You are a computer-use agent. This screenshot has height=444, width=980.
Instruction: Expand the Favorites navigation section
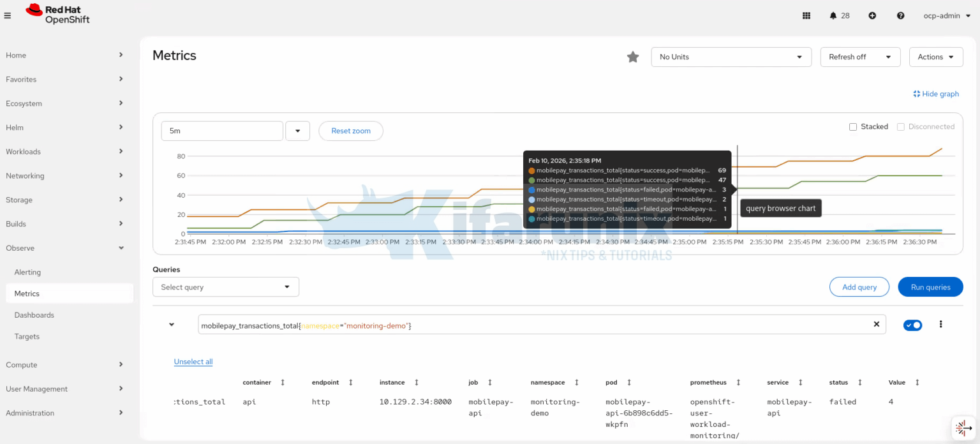[x=65, y=80]
